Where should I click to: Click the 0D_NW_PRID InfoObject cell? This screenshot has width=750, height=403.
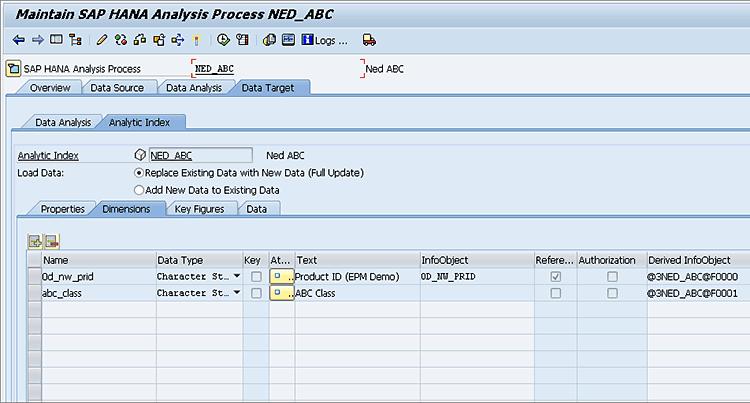[x=477, y=277]
